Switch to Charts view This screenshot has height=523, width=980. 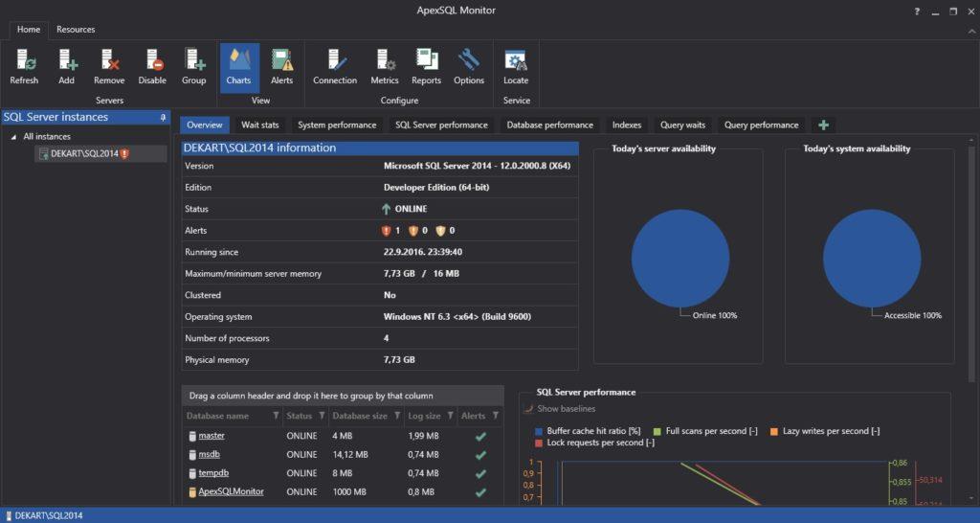238,68
